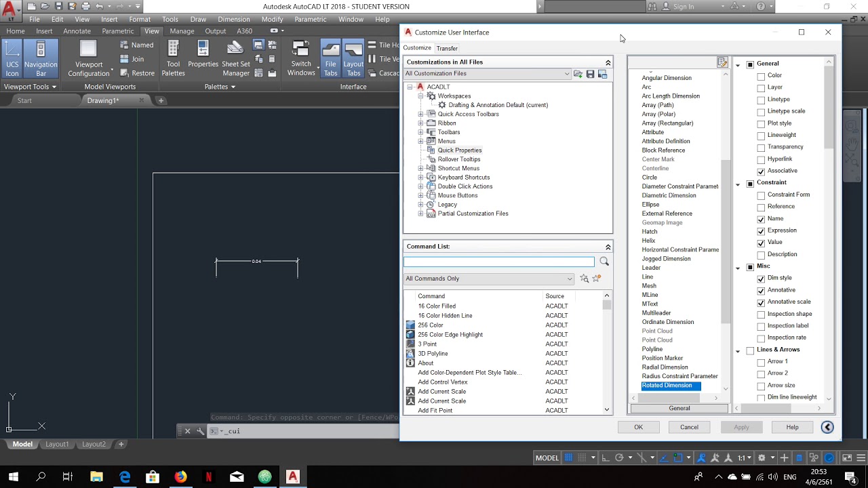Viewport: 868px width, 488px height.
Task: Click edit object type list icon
Action: tap(722, 62)
